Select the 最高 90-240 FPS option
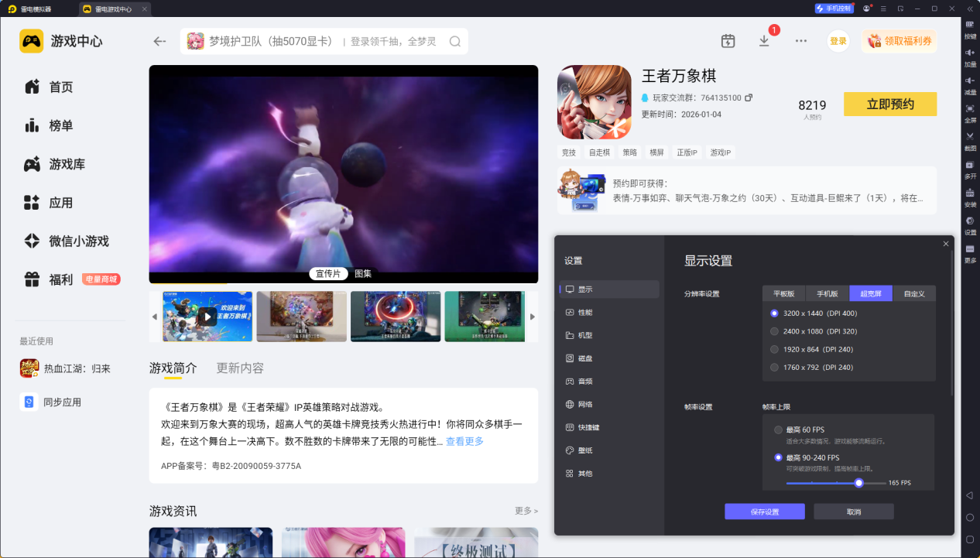Viewport: 980px width, 558px height. tap(807, 457)
